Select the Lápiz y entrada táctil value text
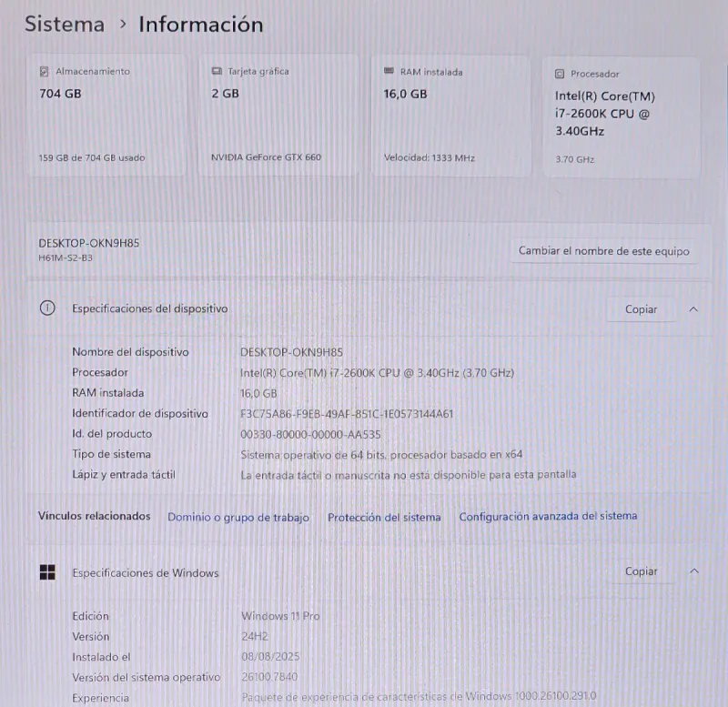The image size is (728, 707). [408, 475]
